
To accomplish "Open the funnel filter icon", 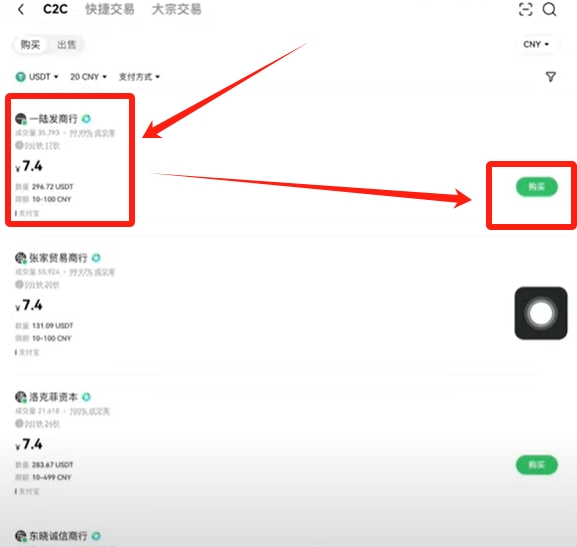I will click(x=551, y=77).
